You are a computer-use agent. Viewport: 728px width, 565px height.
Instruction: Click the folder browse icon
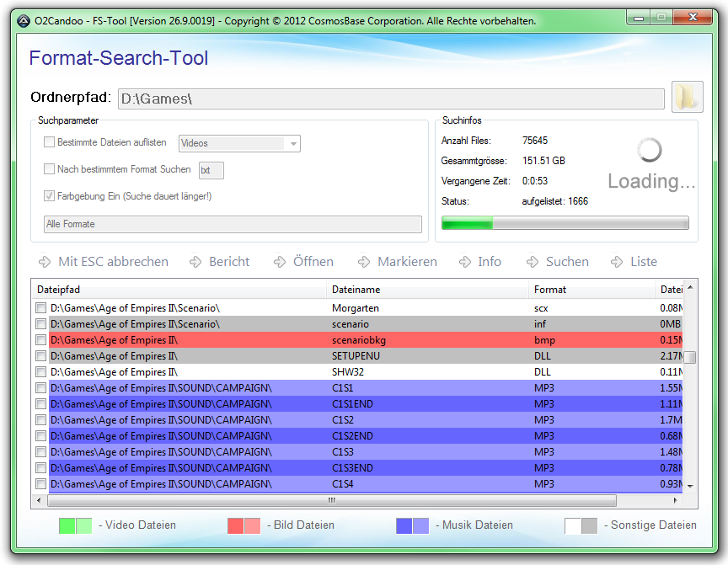click(x=687, y=97)
